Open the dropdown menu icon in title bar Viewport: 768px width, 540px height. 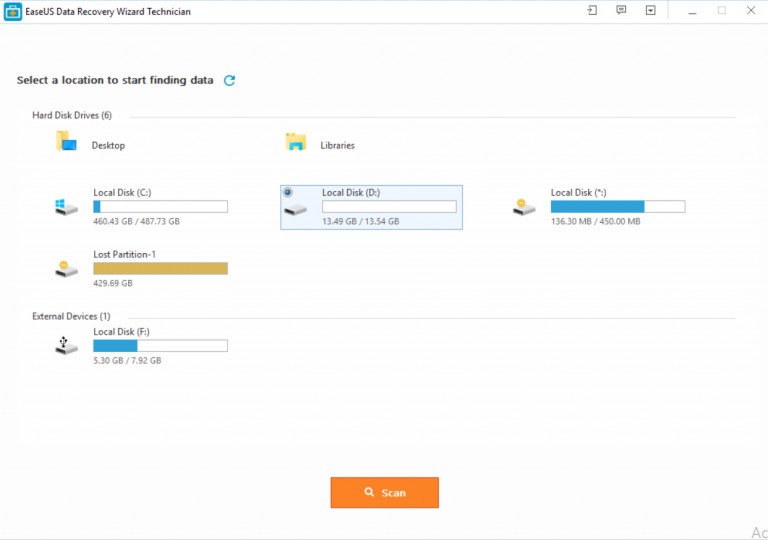tap(650, 10)
